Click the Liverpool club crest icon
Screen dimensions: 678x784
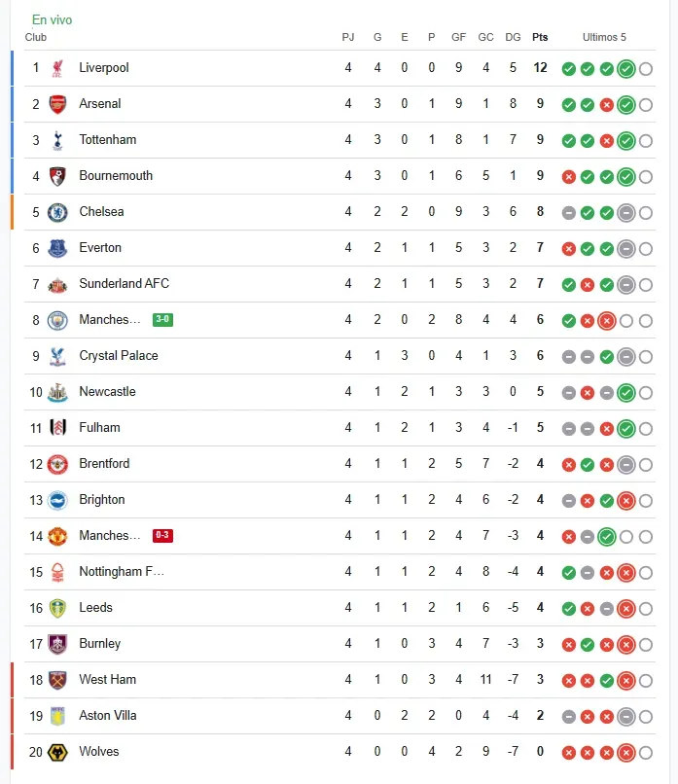coord(57,68)
